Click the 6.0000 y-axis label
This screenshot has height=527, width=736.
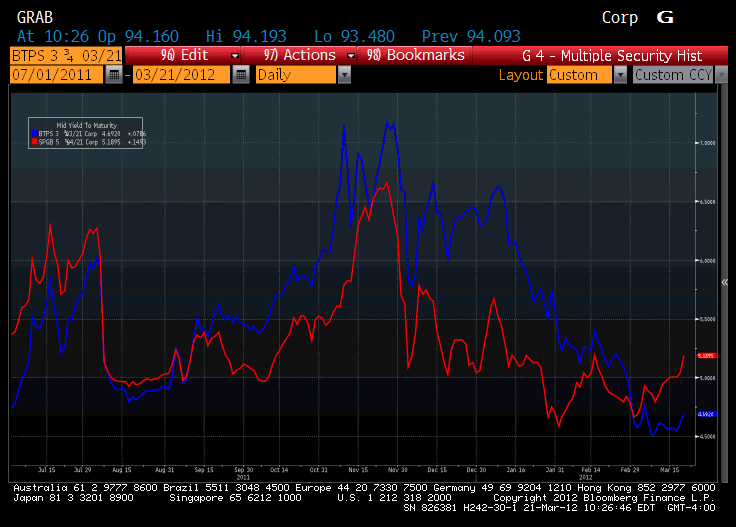tap(708, 260)
